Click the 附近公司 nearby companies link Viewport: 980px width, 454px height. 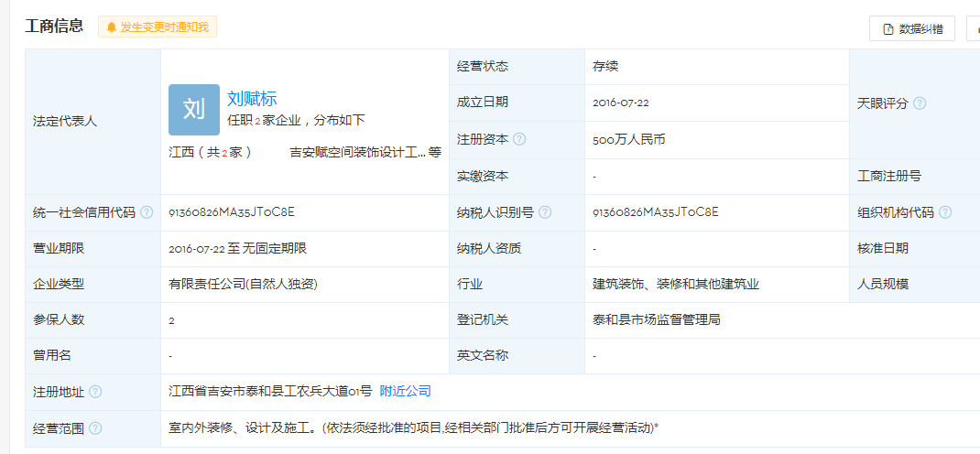point(405,392)
